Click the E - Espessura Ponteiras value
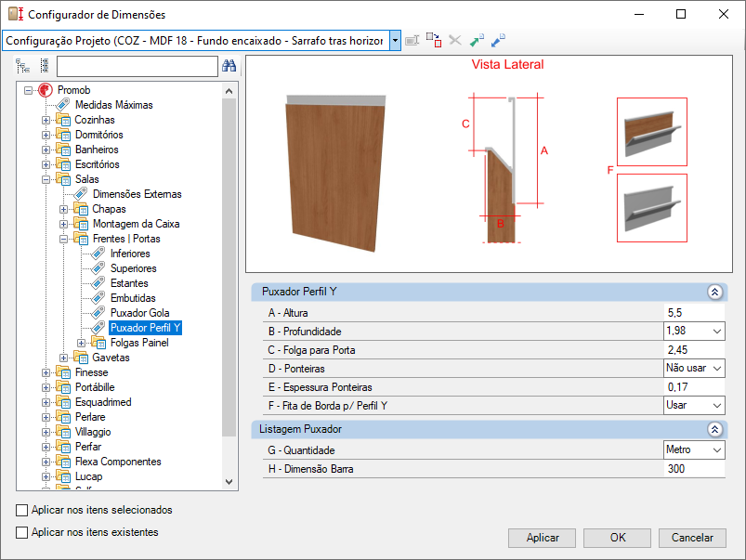This screenshot has height=560, width=746. point(694,387)
